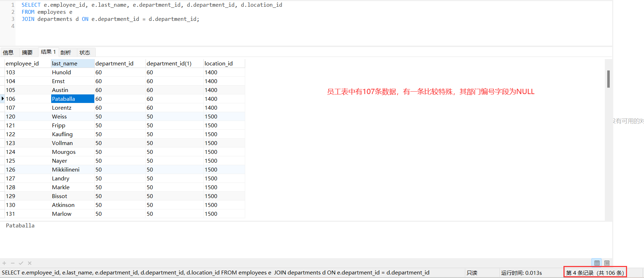This screenshot has height=278, width=644.
Task: Click the department_id column header
Action: [120, 63]
